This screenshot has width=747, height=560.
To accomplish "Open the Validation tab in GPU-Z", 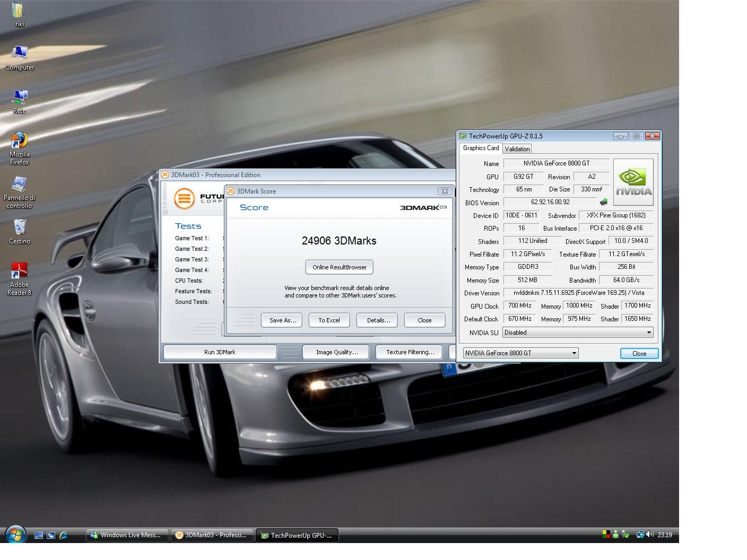I will [x=517, y=149].
